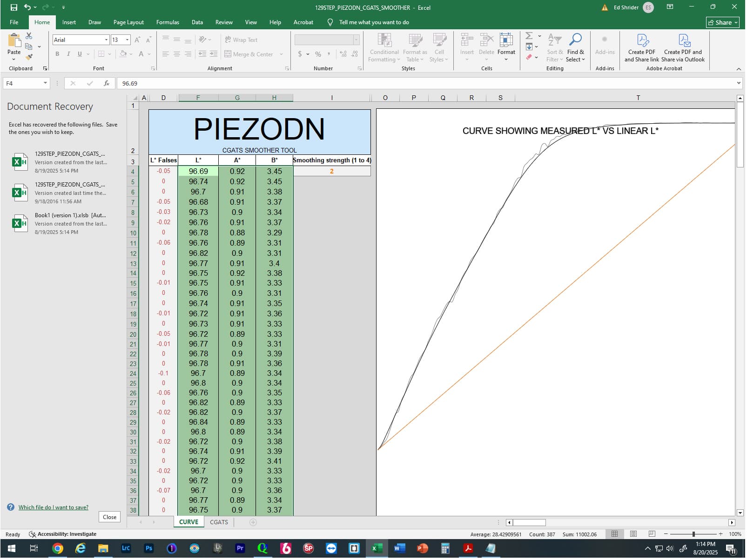Open the Font dialog launcher
The image size is (747, 560).
pos(154,69)
